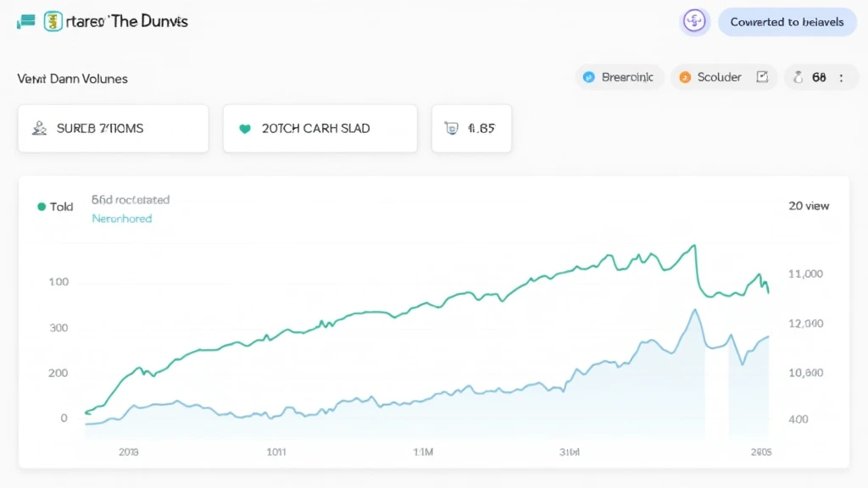Click the Venit Dann Volunes heading

tap(73, 79)
